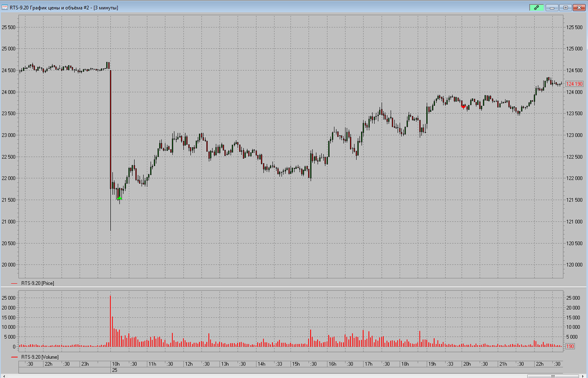Click the '25 500' label on left price axis
This screenshot has height=378, width=588.
pyautogui.click(x=9, y=27)
